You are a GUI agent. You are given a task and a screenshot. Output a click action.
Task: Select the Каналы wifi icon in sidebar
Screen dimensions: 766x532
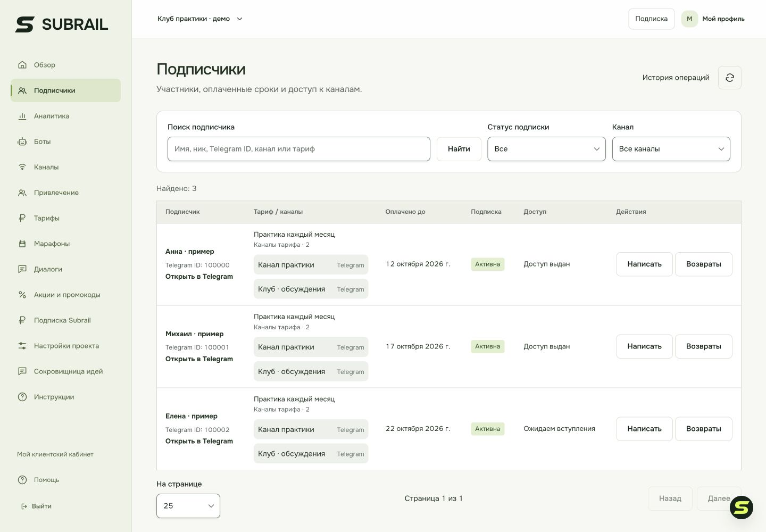click(22, 167)
